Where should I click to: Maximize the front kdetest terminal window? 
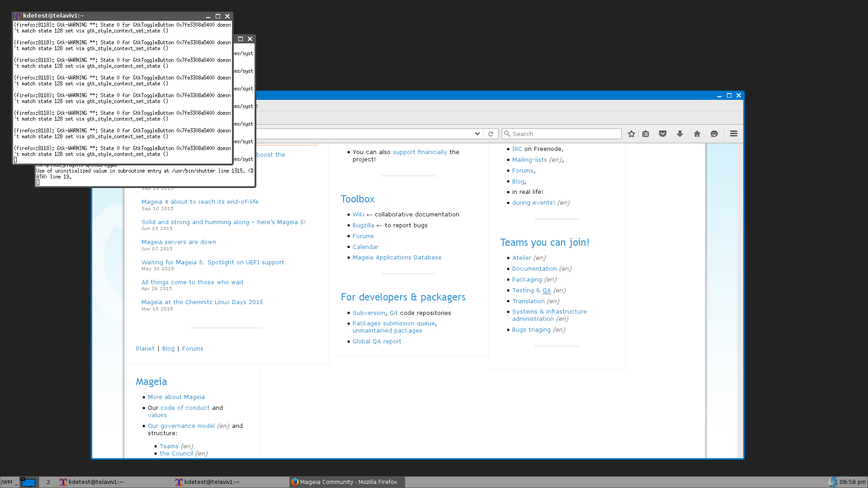tap(218, 16)
